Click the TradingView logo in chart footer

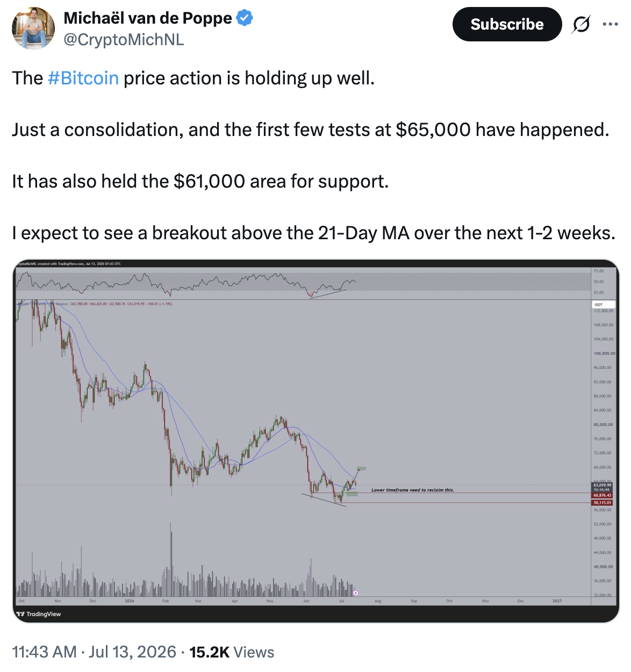(x=39, y=614)
